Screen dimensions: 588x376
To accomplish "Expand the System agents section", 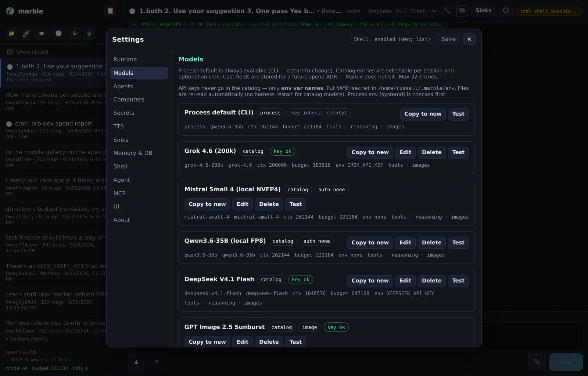I will pos(27,339).
